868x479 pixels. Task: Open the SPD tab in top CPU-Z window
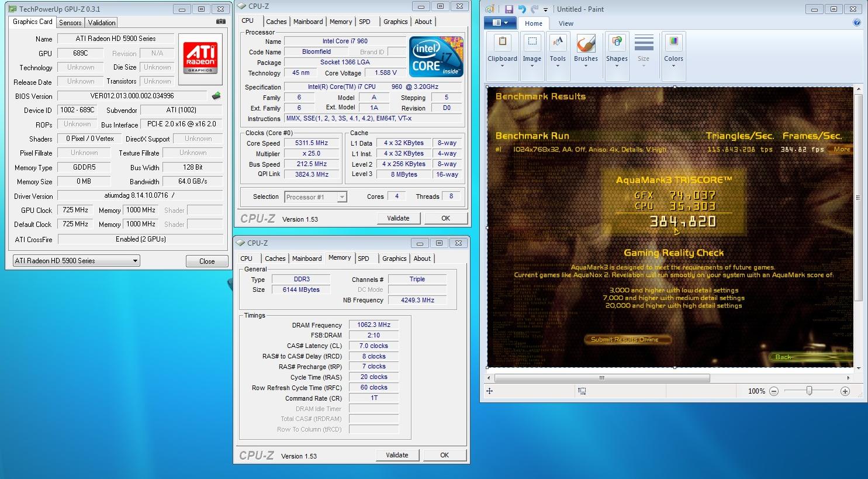pos(365,22)
